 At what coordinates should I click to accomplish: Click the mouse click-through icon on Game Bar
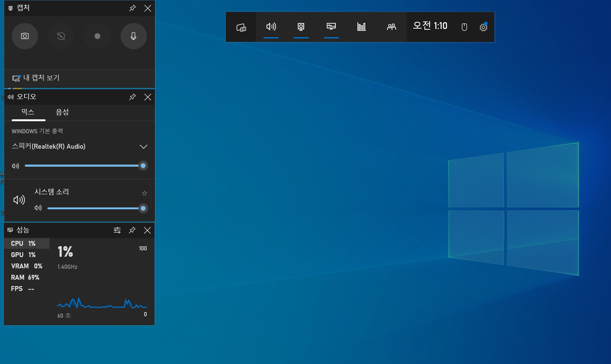pos(464,27)
